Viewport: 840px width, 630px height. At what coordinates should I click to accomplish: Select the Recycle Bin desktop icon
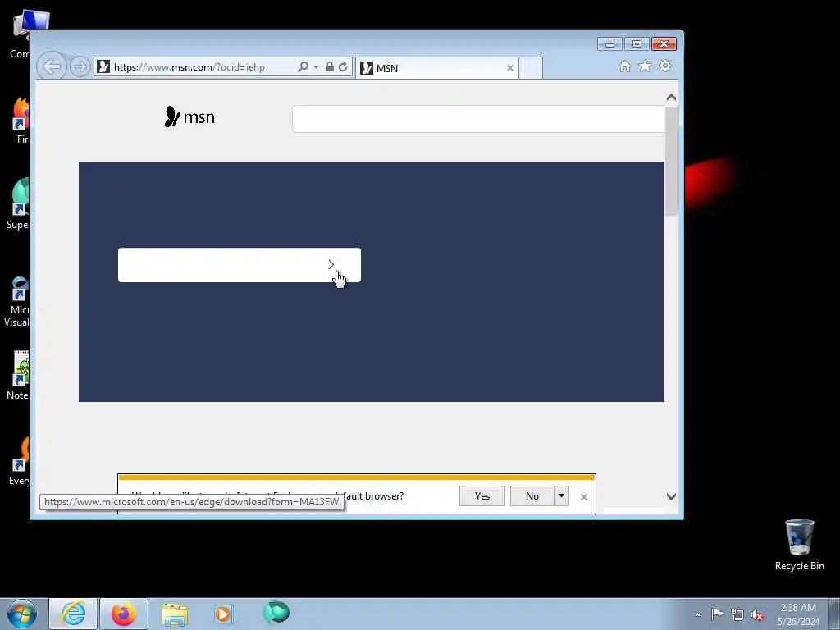click(x=799, y=545)
